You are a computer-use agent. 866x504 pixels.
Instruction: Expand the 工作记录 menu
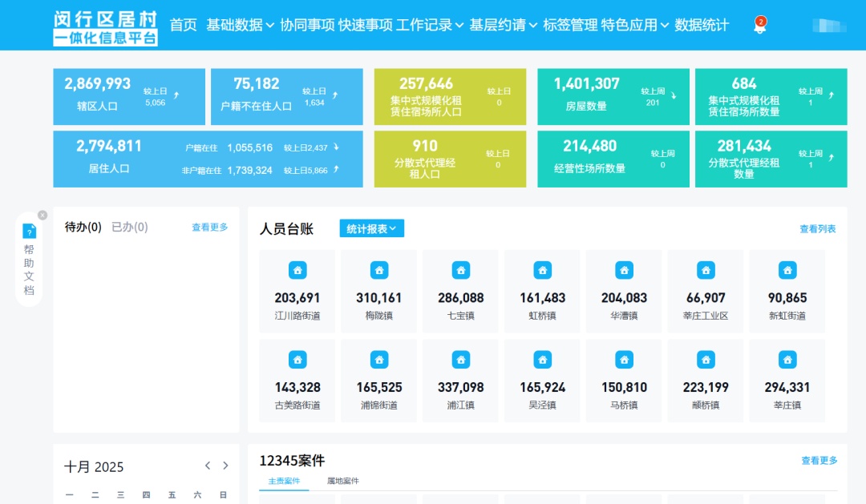click(x=430, y=25)
